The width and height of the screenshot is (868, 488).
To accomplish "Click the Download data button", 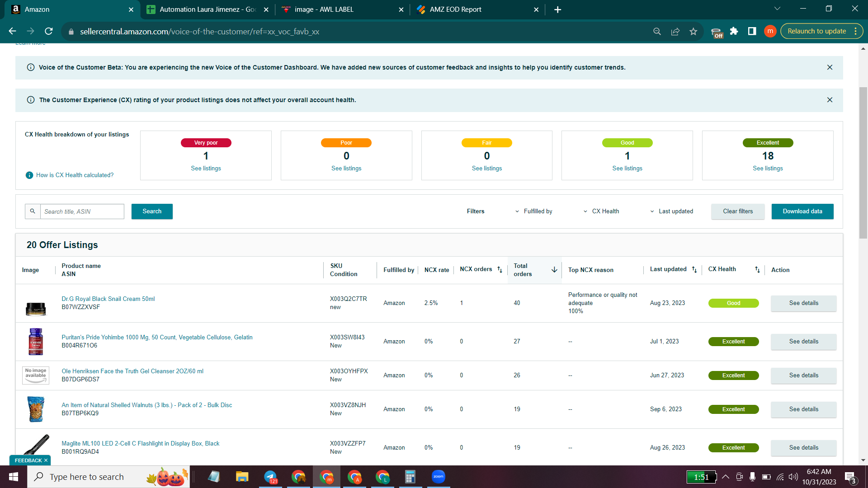I will pos(802,211).
